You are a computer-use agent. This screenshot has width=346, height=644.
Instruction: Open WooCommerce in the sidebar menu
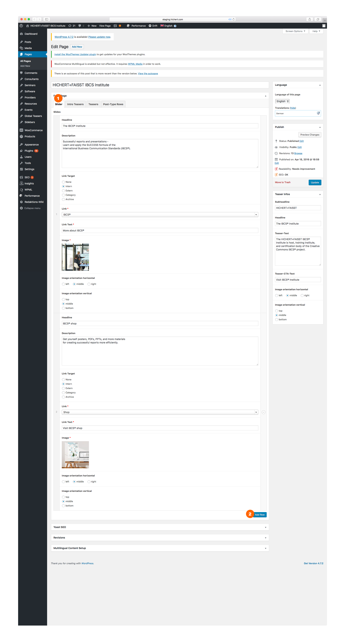click(33, 130)
